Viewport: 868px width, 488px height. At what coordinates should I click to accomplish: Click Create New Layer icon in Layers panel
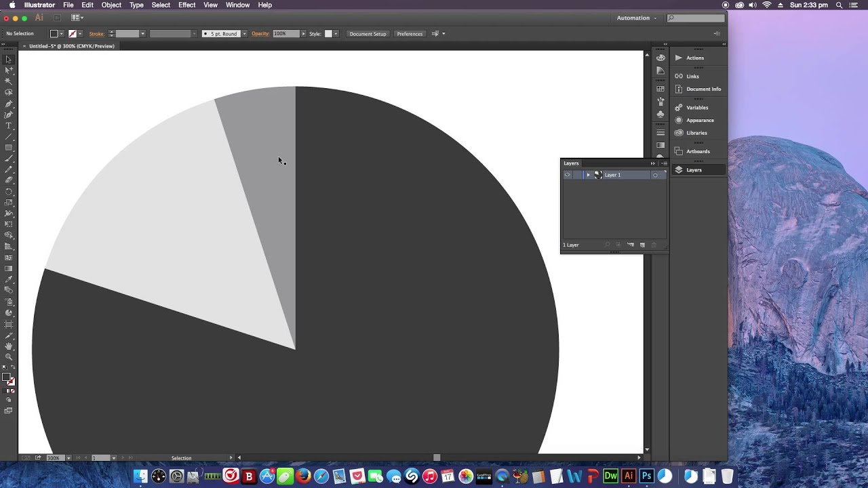pyautogui.click(x=642, y=245)
